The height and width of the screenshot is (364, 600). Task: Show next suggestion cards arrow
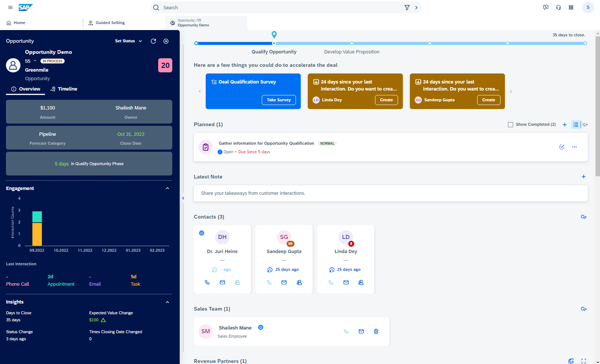(511, 91)
